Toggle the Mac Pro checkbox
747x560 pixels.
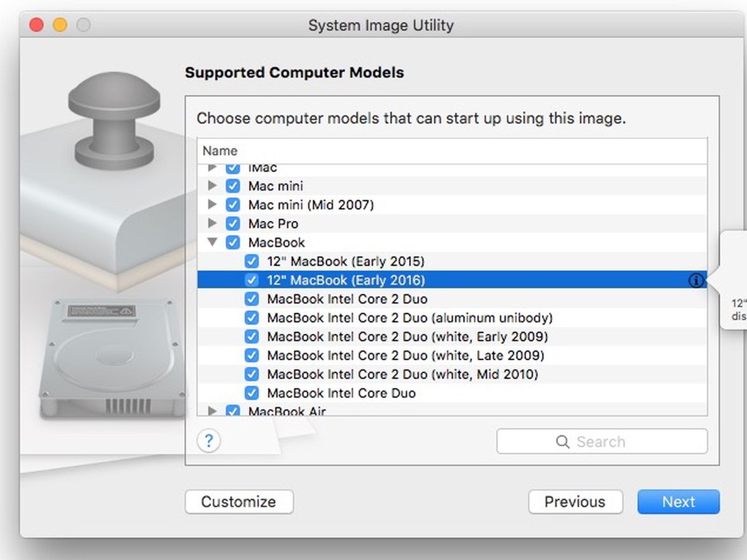233,224
